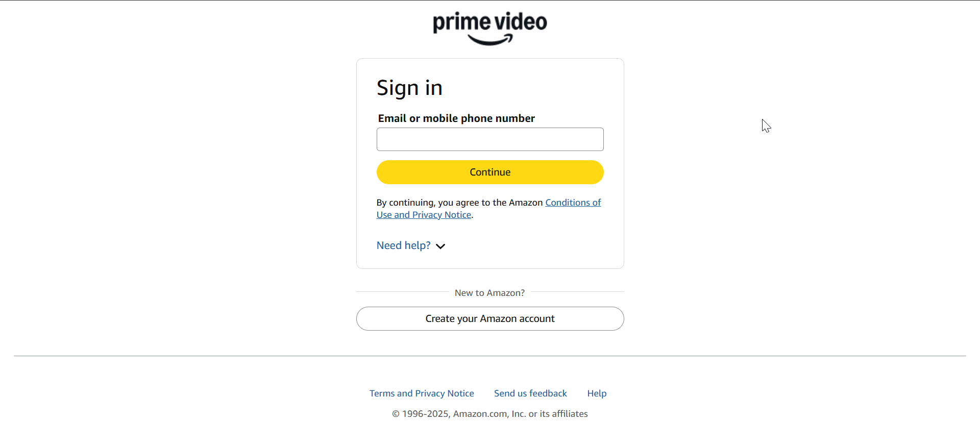Expand the chevron beside Need help?

(x=440, y=246)
